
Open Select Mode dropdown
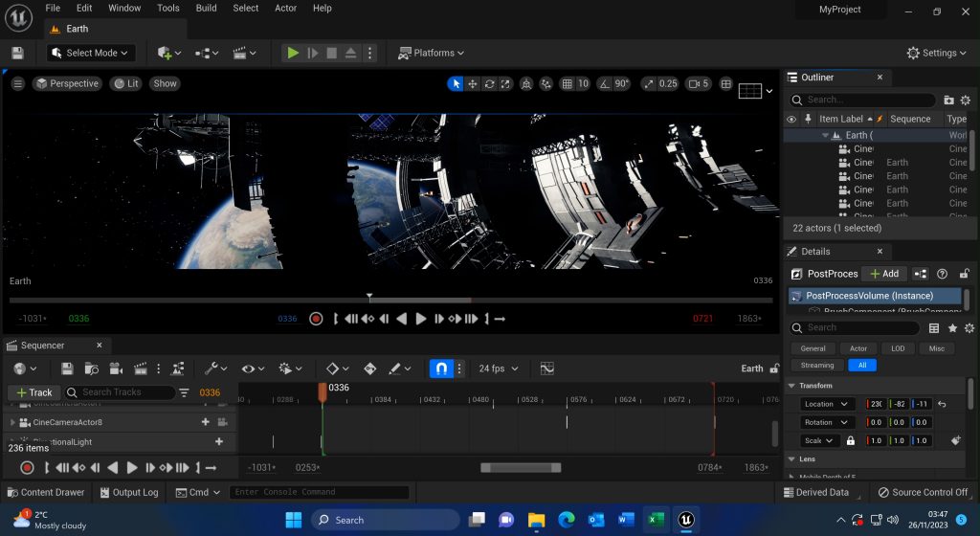tap(91, 53)
